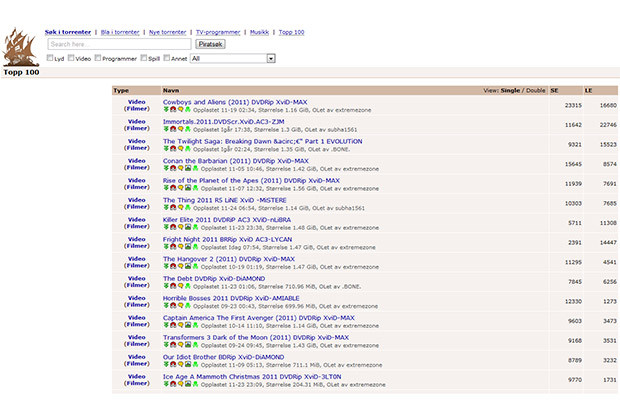Switch view to Double

tap(536, 90)
